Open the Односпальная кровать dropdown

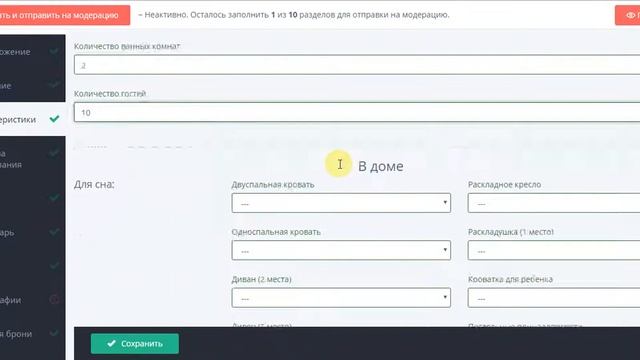[341, 250]
